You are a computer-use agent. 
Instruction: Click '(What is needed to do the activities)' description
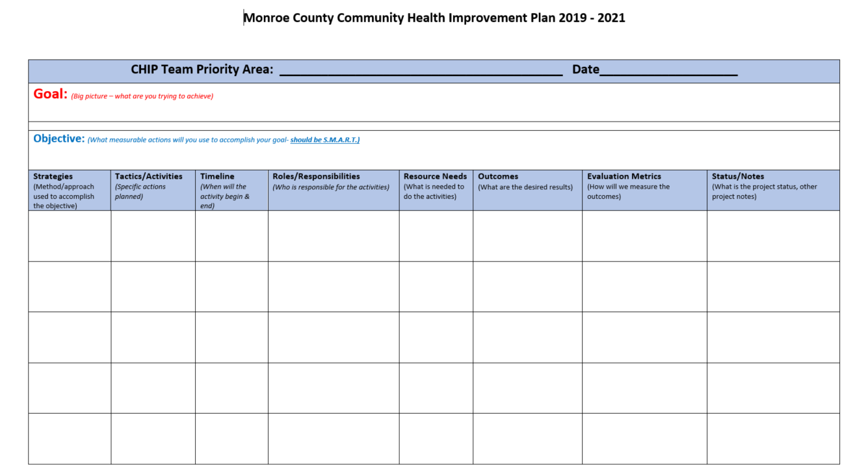434,191
